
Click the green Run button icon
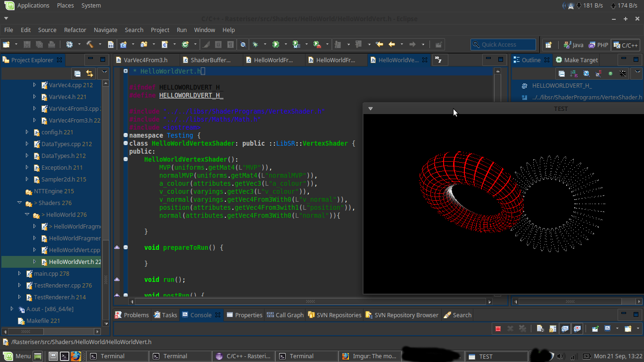pos(276,44)
